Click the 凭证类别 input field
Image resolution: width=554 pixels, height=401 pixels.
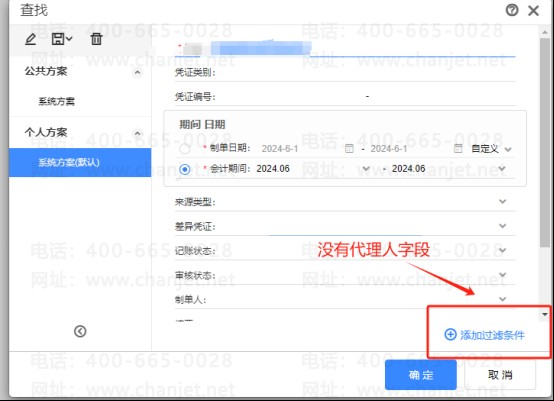point(345,73)
